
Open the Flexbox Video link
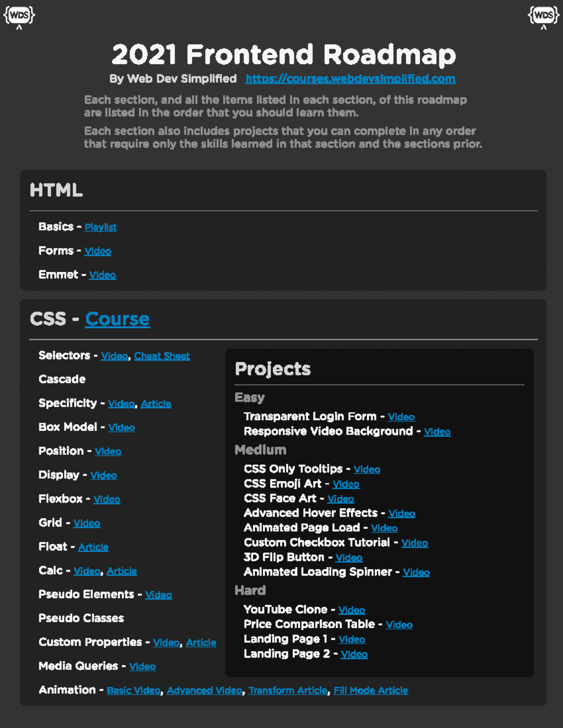click(x=107, y=499)
